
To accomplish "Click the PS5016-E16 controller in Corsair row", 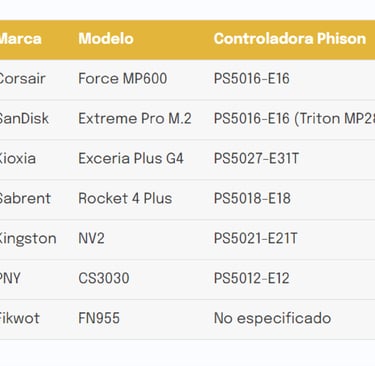I will [x=252, y=79].
